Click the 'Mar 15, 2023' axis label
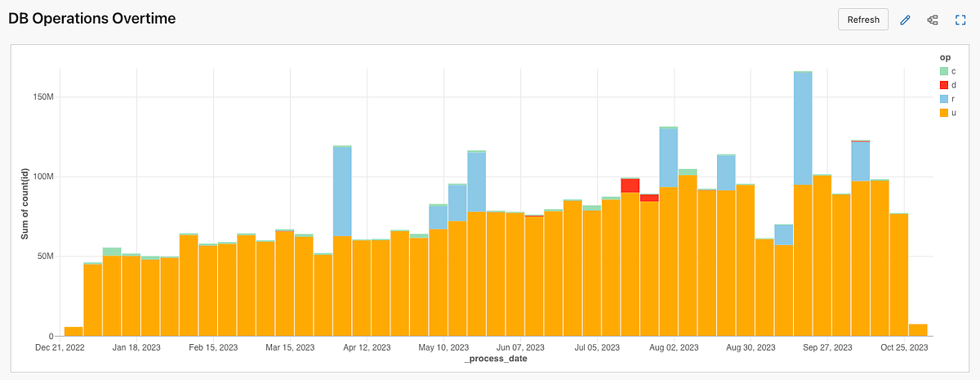 pyautogui.click(x=290, y=347)
